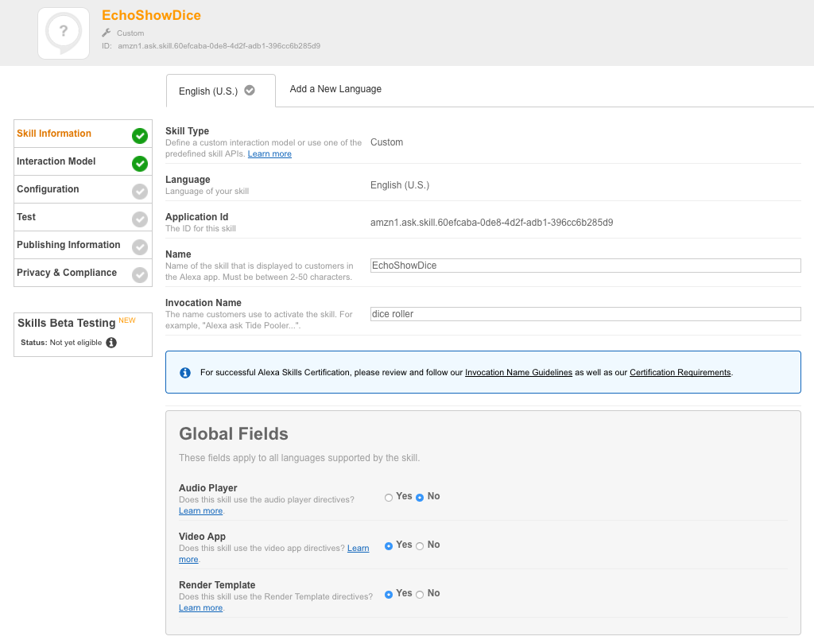Click green checkmark next to Interaction Model

(x=140, y=164)
